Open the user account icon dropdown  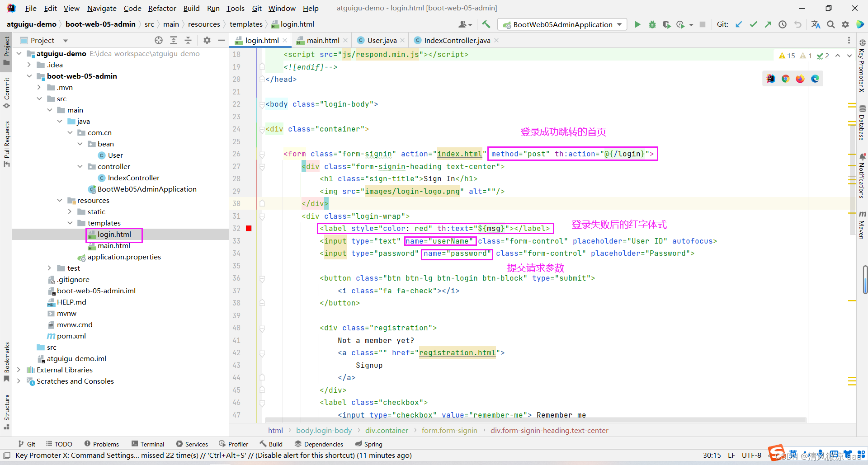[x=465, y=24]
